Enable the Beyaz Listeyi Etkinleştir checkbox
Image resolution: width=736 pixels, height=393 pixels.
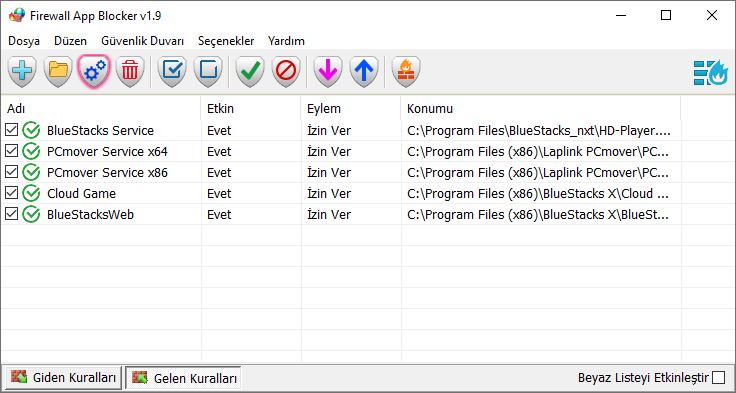tap(719, 378)
